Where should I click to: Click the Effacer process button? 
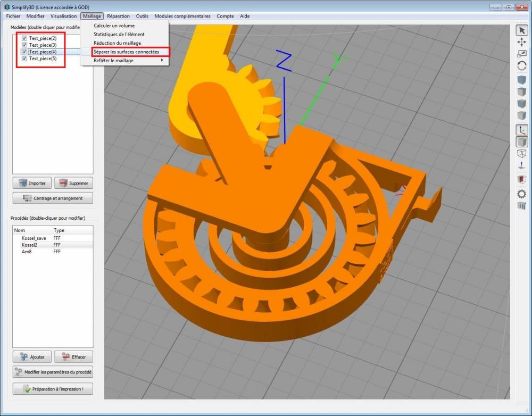(73, 357)
